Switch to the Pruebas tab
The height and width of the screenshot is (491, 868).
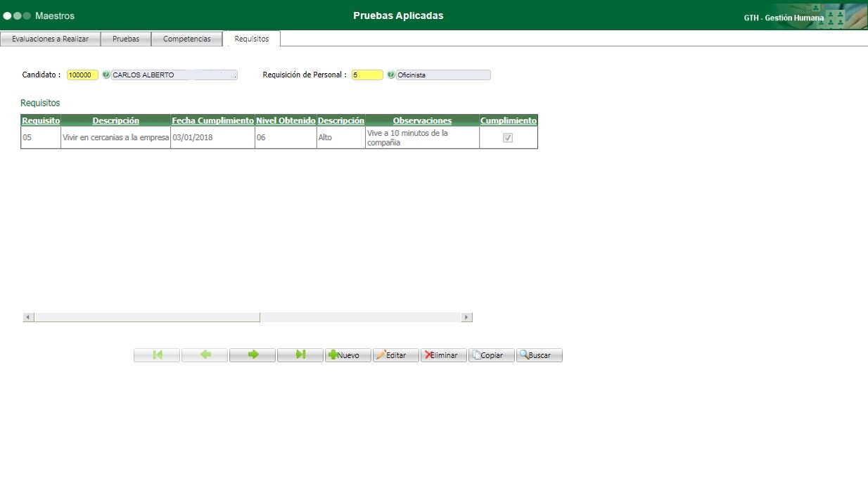pos(127,39)
